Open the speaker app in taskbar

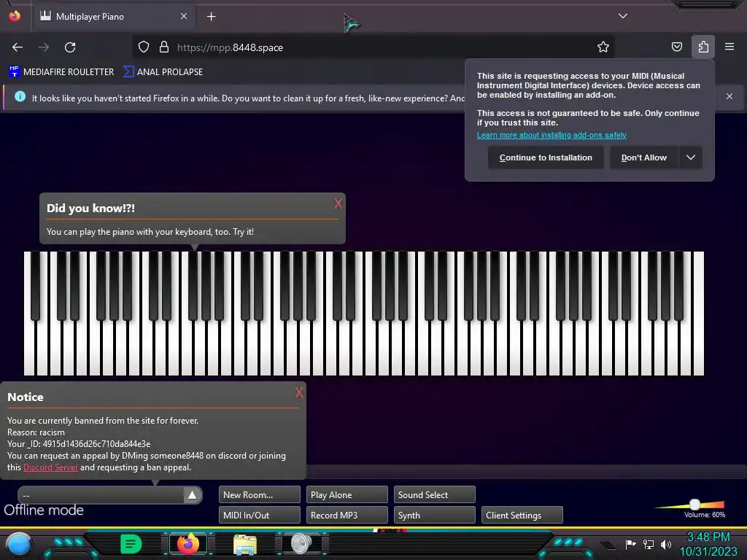point(301,544)
